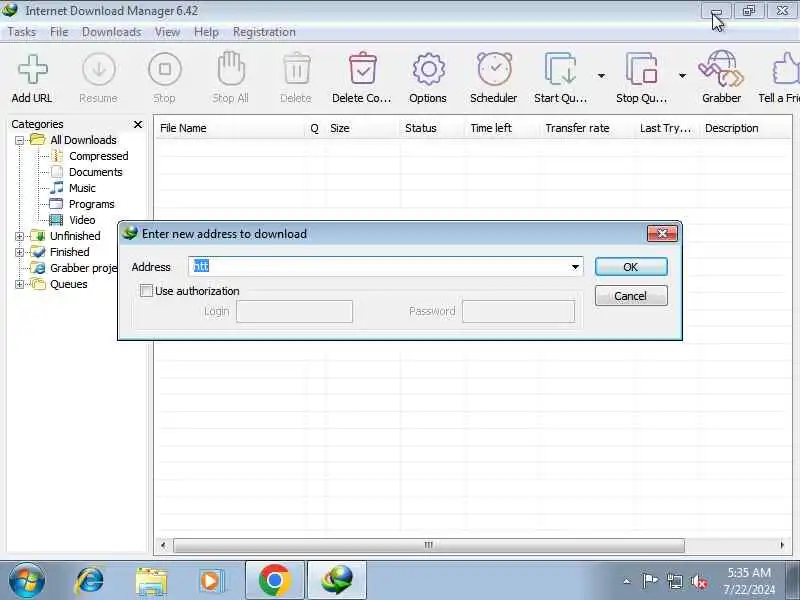Sort by Q column header

315,128
